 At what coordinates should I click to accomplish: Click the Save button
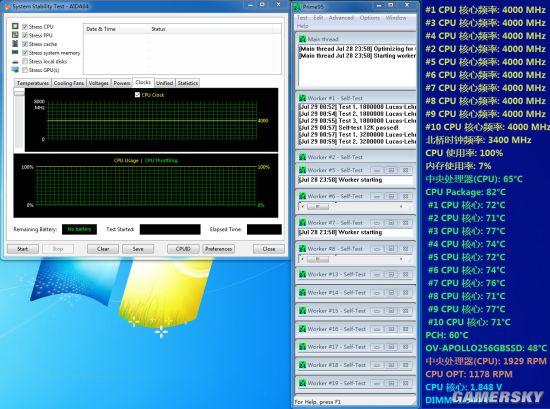click(138, 249)
